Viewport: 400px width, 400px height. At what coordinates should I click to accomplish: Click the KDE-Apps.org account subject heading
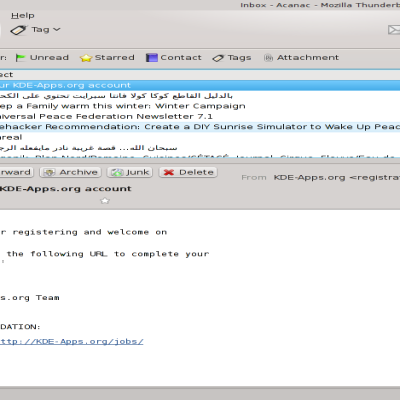pyautogui.click(x=66, y=189)
